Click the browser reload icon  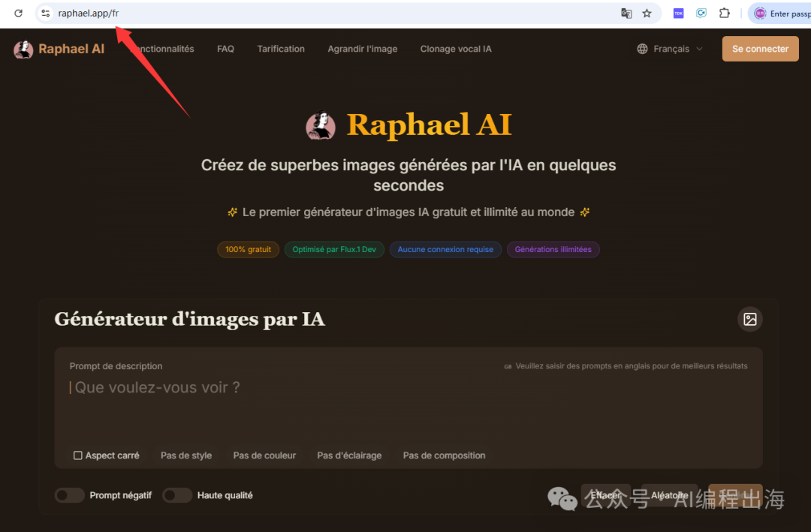point(18,14)
